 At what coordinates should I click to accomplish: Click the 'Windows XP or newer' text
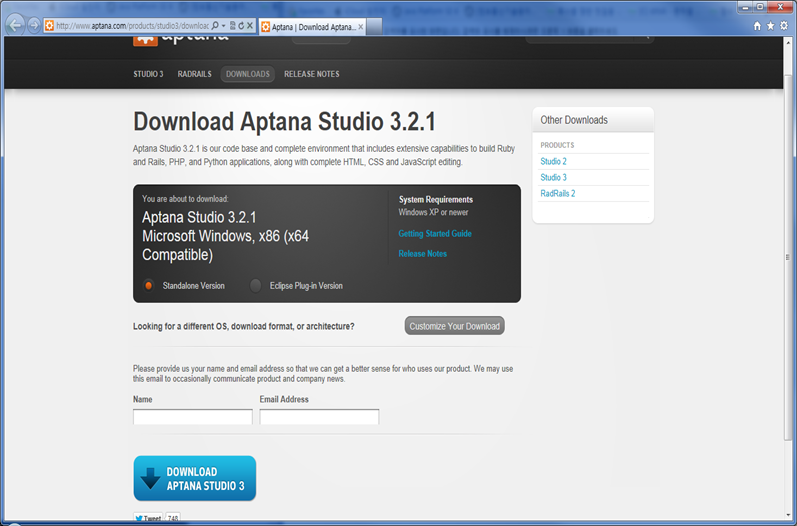coord(433,212)
